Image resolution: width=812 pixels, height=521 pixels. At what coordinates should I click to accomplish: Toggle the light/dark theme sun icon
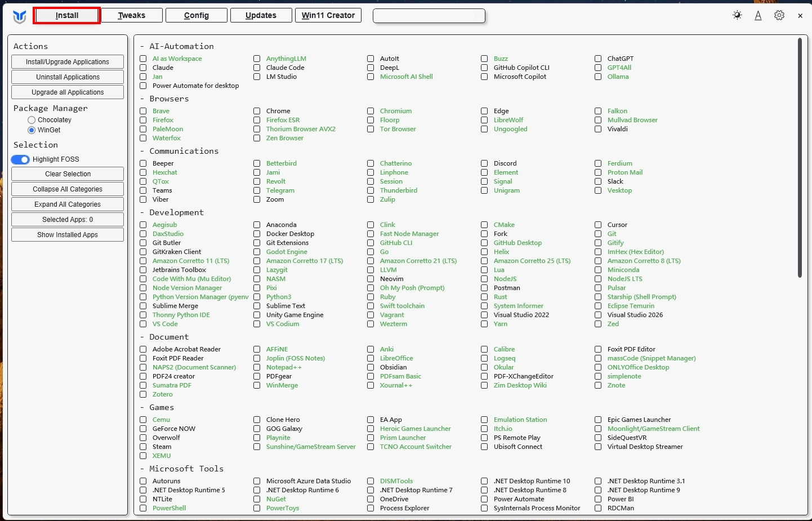coord(737,16)
